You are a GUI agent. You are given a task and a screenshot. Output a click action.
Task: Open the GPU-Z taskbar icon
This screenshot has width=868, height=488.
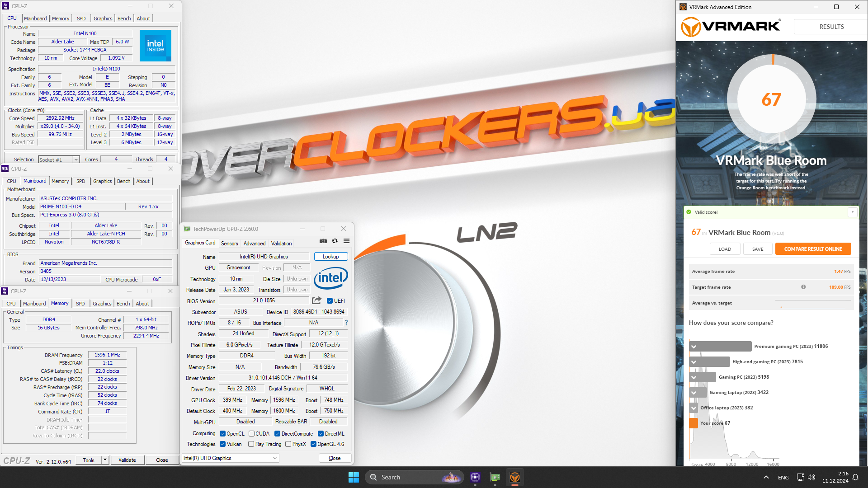(x=495, y=477)
